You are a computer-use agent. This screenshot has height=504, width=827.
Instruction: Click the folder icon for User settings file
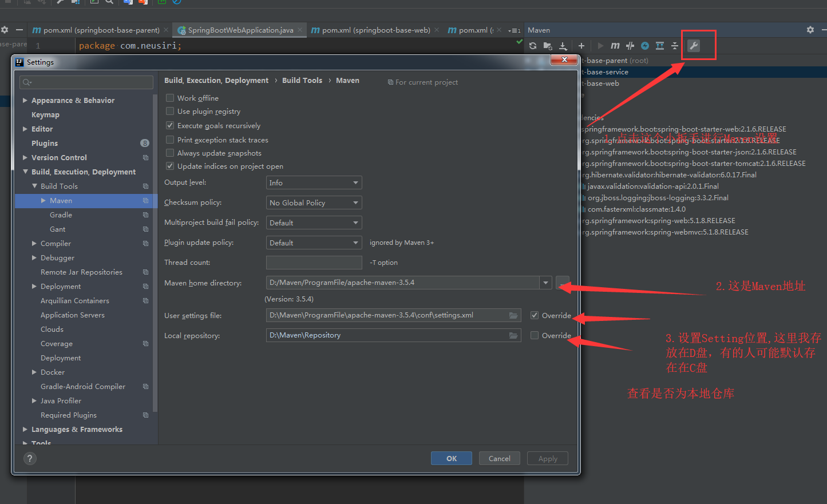[514, 316]
